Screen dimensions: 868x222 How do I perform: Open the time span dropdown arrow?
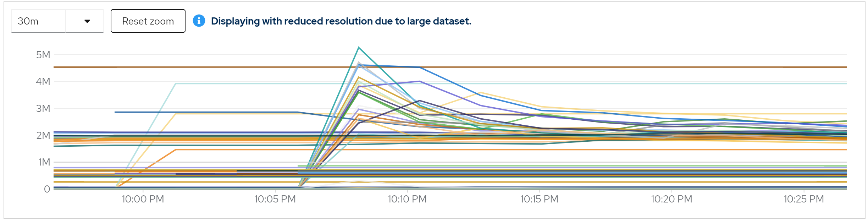point(87,21)
